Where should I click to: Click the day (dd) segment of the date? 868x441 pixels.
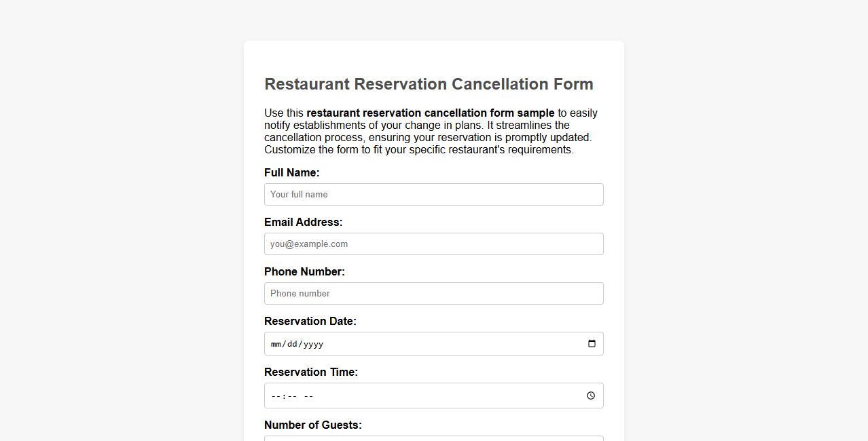pos(293,344)
